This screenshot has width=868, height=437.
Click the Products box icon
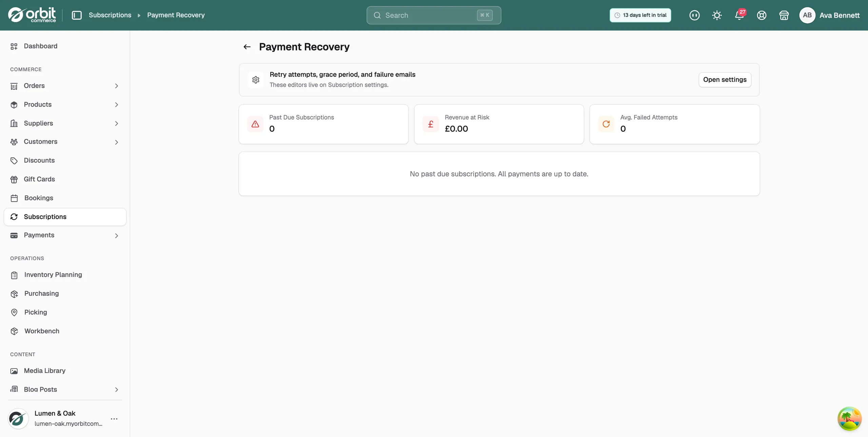[14, 105]
